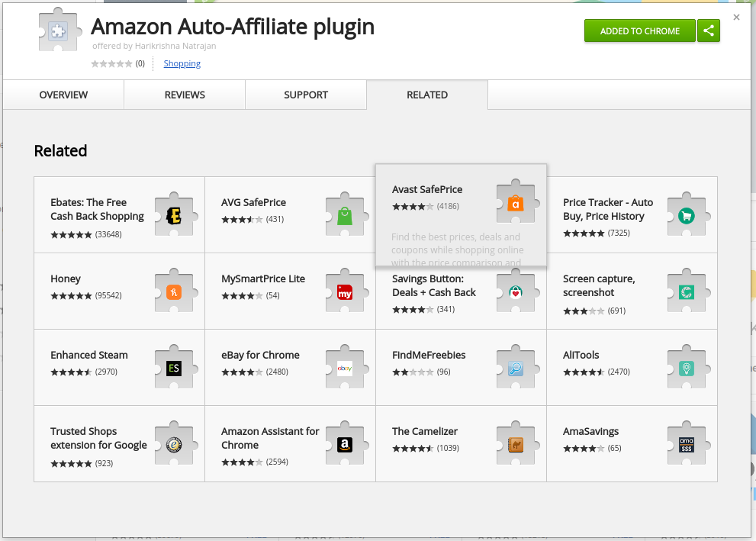The image size is (756, 541).
Task: Open Price Tracker - Auto Buy title
Action: 608,209
